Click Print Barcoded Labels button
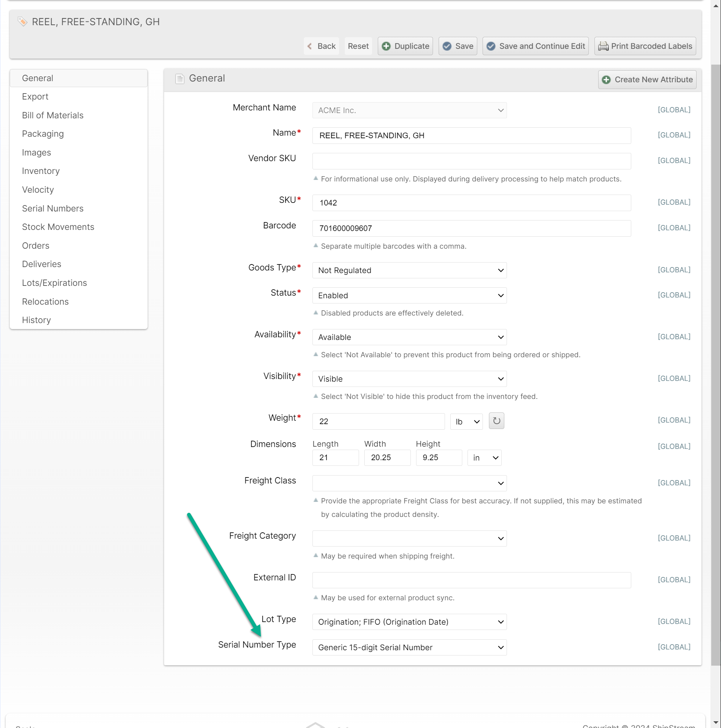Viewport: 721px width, 728px height. (x=644, y=46)
